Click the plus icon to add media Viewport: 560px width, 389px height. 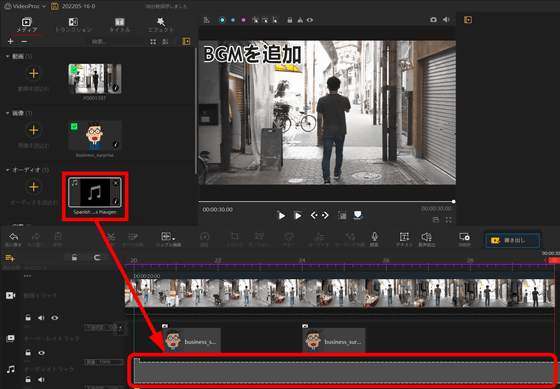10,41
